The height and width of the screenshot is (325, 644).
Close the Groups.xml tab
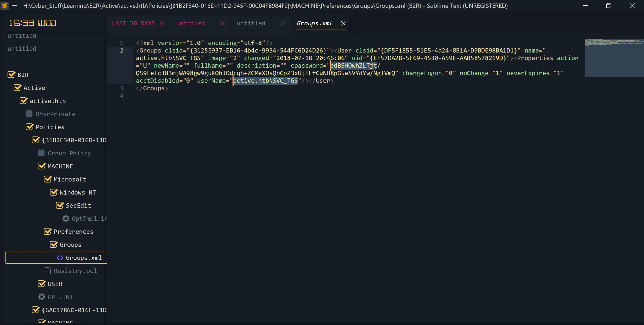pyautogui.click(x=343, y=23)
